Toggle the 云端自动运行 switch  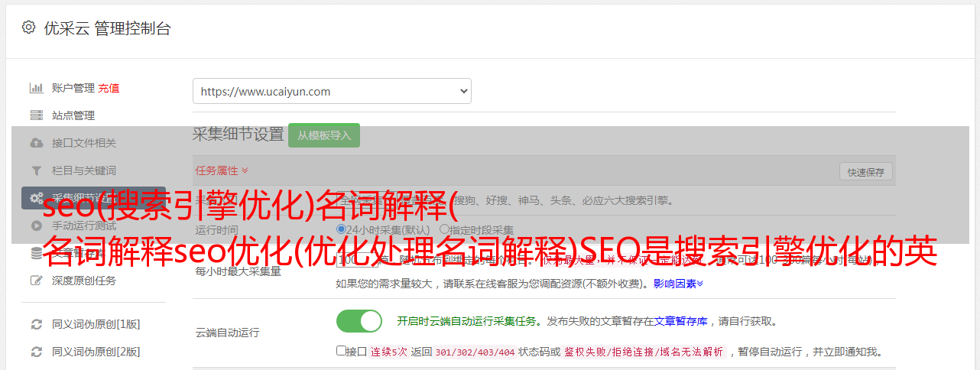tap(359, 321)
